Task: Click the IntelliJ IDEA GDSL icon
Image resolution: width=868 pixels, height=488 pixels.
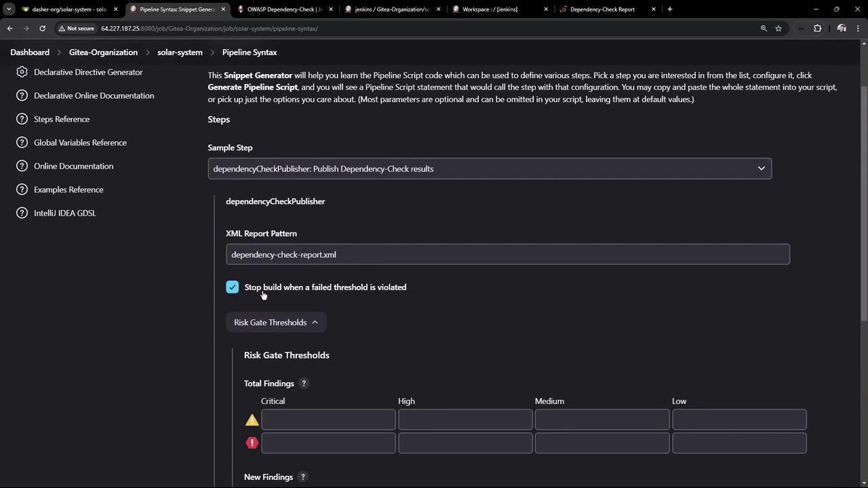Action: coord(22,213)
